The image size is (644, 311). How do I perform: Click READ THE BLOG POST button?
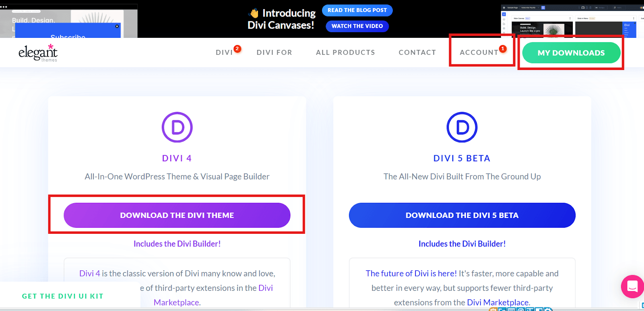[357, 10]
